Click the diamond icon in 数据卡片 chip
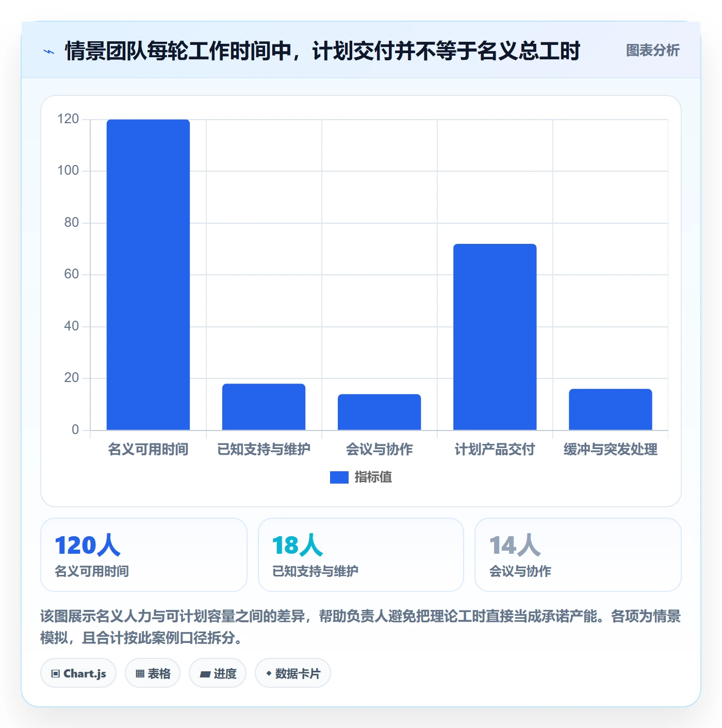722x728 pixels. 269,673
